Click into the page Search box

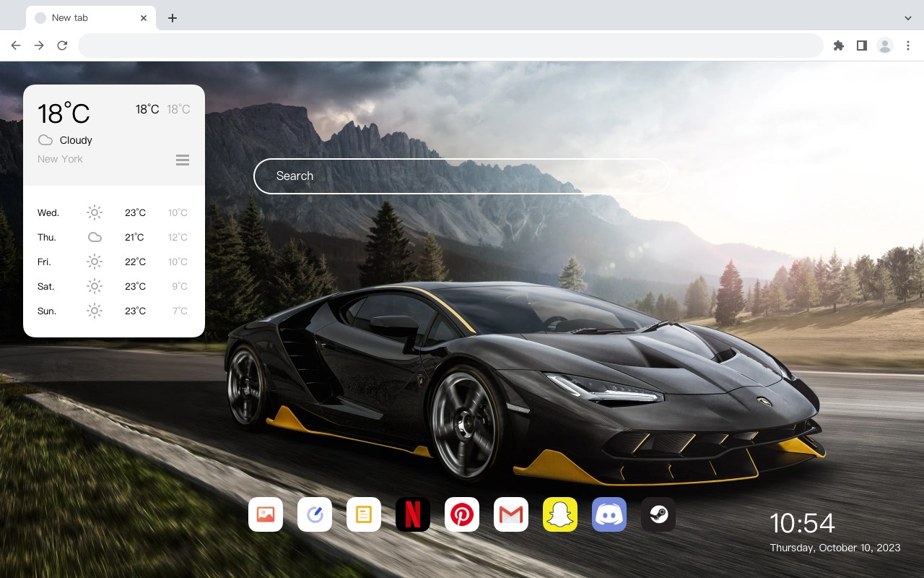click(461, 176)
